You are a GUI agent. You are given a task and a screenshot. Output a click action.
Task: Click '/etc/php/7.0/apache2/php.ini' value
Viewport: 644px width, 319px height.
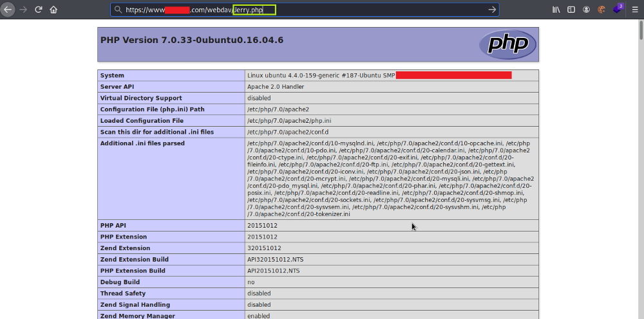pos(289,121)
